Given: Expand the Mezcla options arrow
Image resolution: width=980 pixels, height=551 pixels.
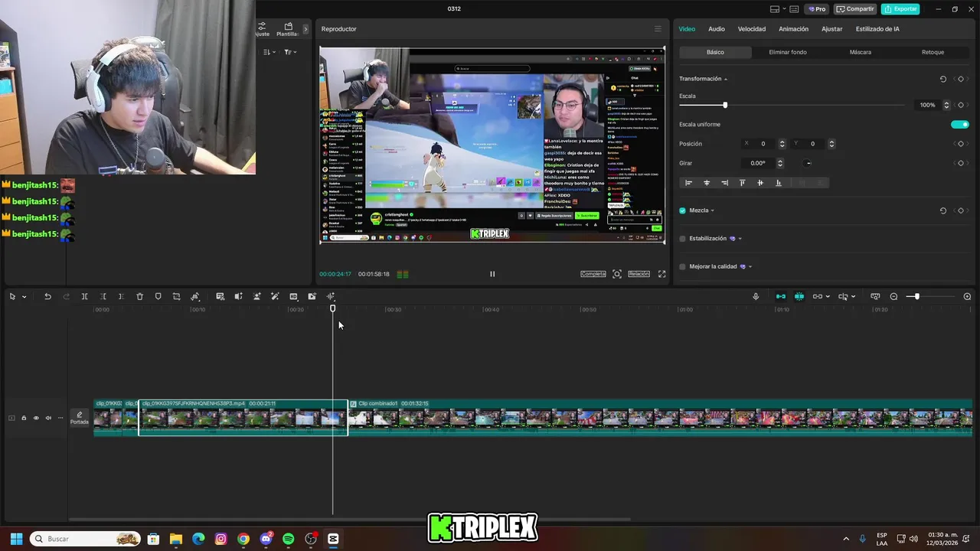Looking at the screenshot, I should pyautogui.click(x=713, y=210).
